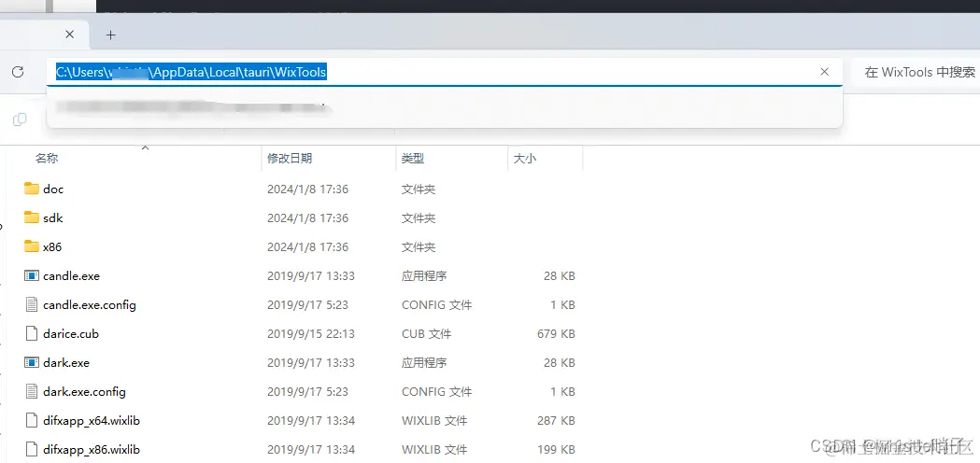Click the copy icon in the toolbar
Viewport: 980px width, 463px height.
pos(20,119)
